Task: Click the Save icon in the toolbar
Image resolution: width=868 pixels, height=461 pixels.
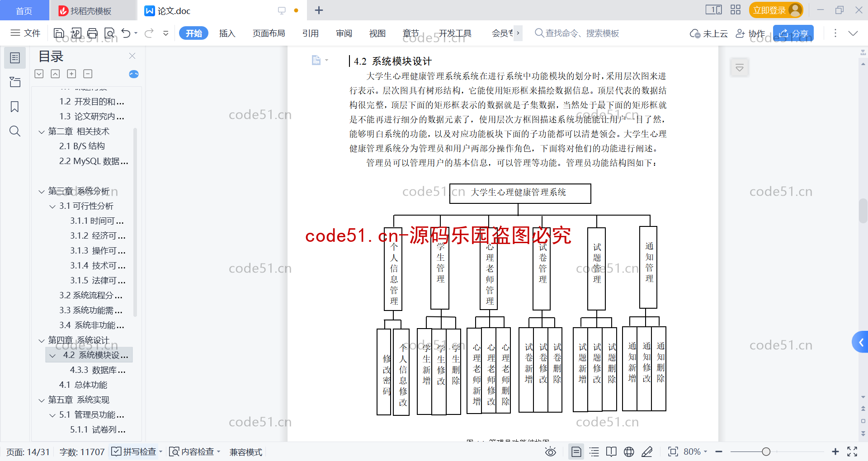Action: 59,33
